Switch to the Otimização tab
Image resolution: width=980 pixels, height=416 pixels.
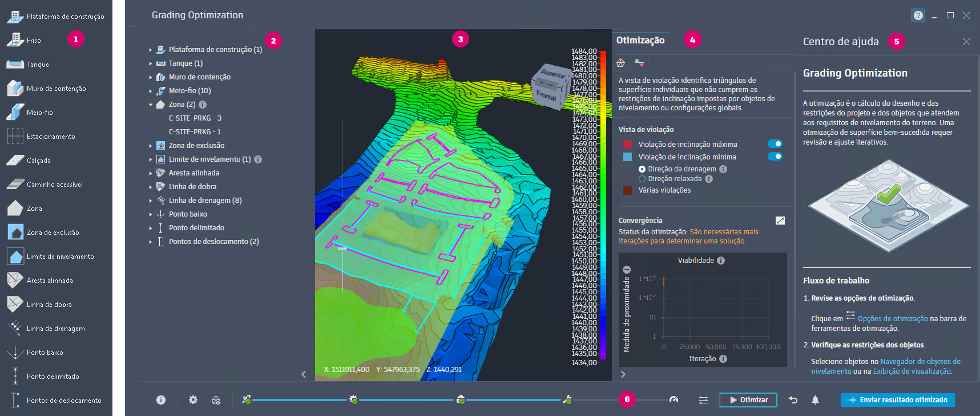pyautogui.click(x=640, y=40)
